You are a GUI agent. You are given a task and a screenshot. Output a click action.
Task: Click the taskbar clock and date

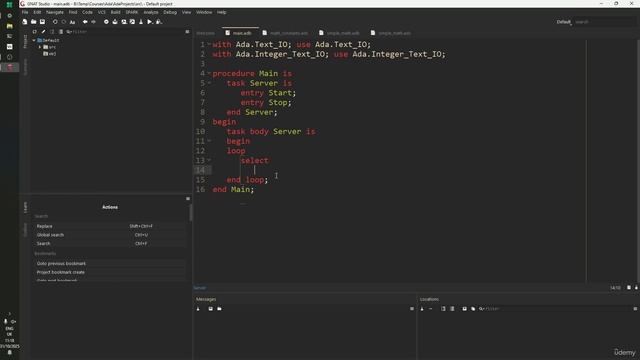9,343
